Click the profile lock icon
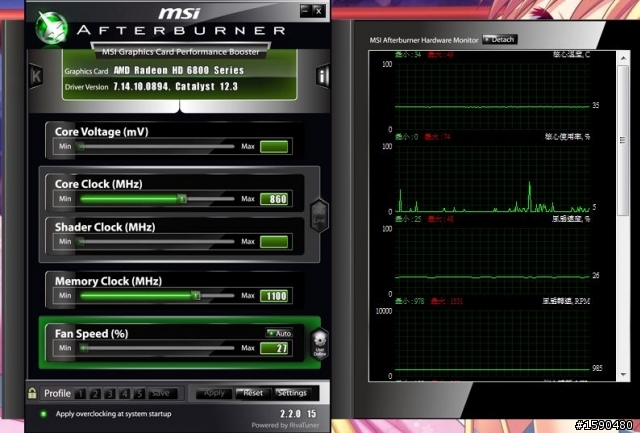The image size is (640, 433). click(x=32, y=393)
